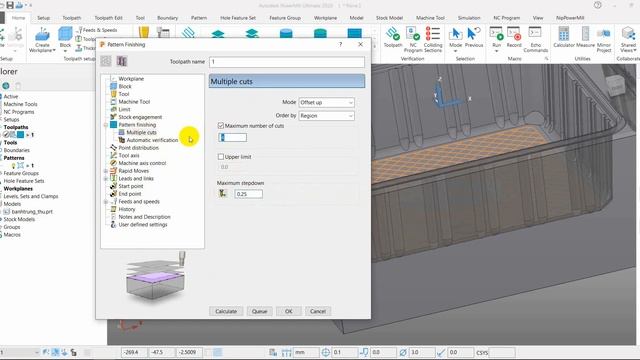Viewport: 640px width, 360px height.
Task: Open Colliding Sections tool
Action: pyautogui.click(x=433, y=39)
